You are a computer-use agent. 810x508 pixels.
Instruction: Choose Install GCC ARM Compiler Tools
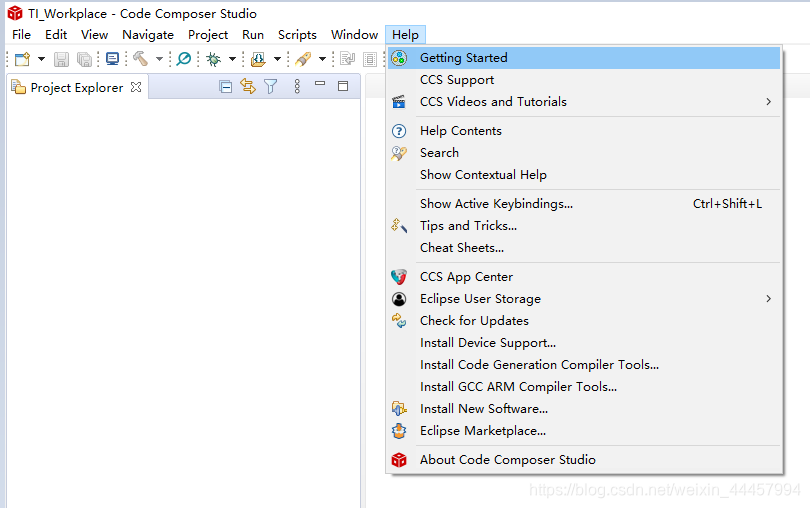coord(583,387)
